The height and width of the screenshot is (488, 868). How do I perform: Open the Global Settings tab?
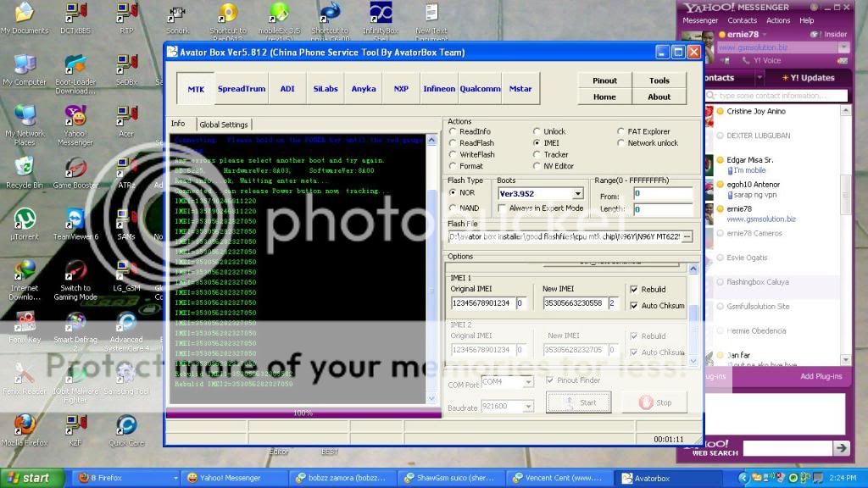click(223, 125)
